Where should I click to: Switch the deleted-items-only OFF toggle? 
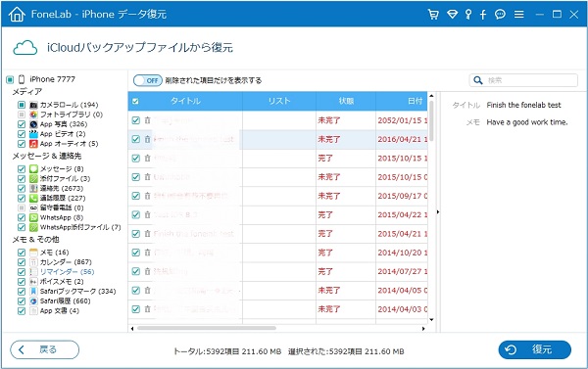pyautogui.click(x=148, y=80)
